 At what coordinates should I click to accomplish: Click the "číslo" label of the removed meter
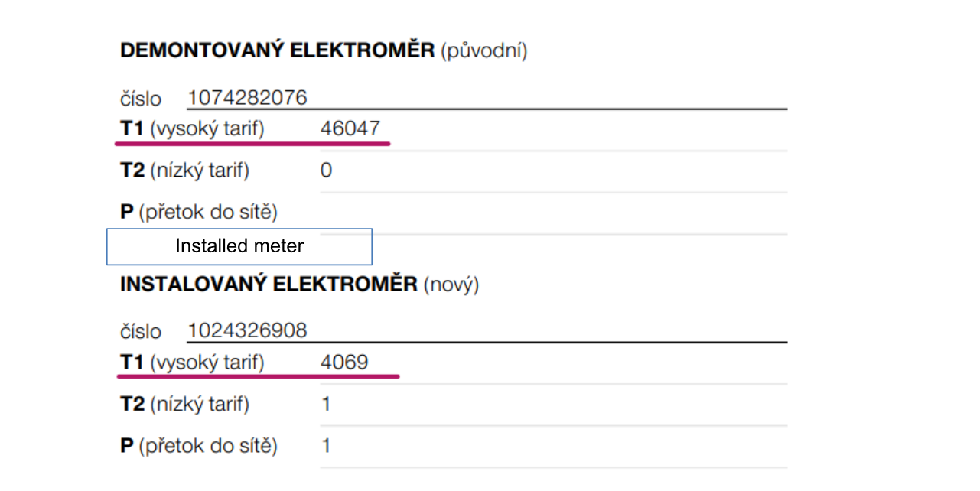[141, 99]
